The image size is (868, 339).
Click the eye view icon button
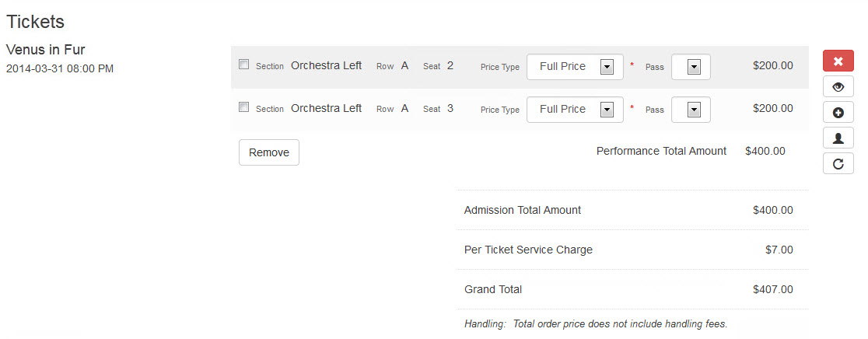click(838, 87)
